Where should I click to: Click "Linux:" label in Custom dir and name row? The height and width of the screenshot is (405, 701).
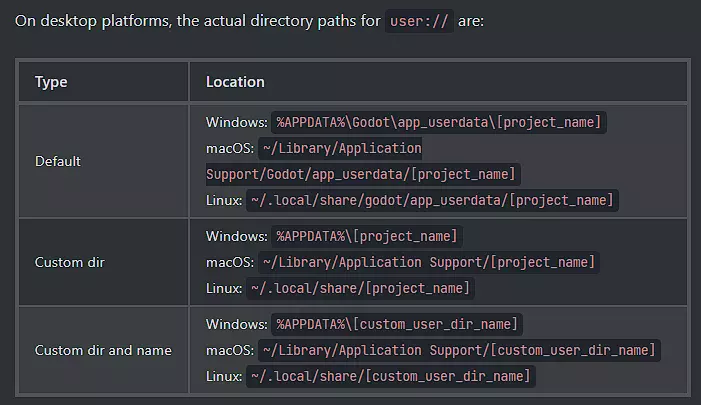point(224,376)
